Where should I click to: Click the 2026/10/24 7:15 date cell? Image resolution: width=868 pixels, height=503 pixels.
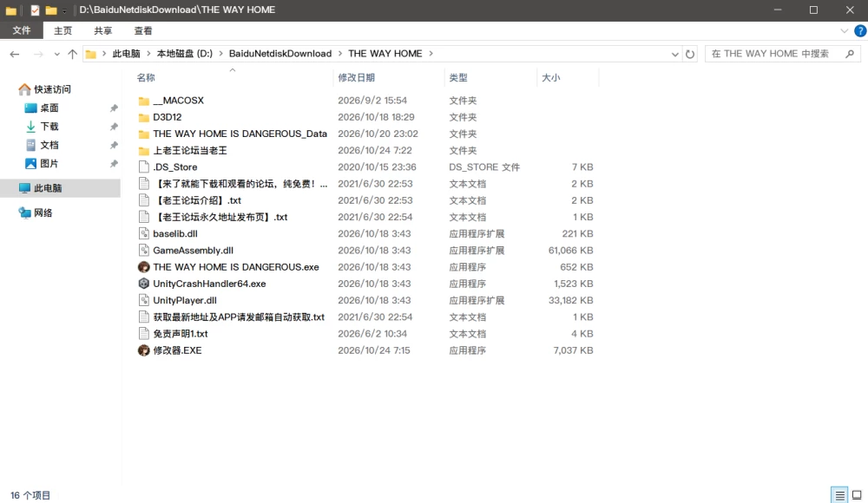coord(373,350)
